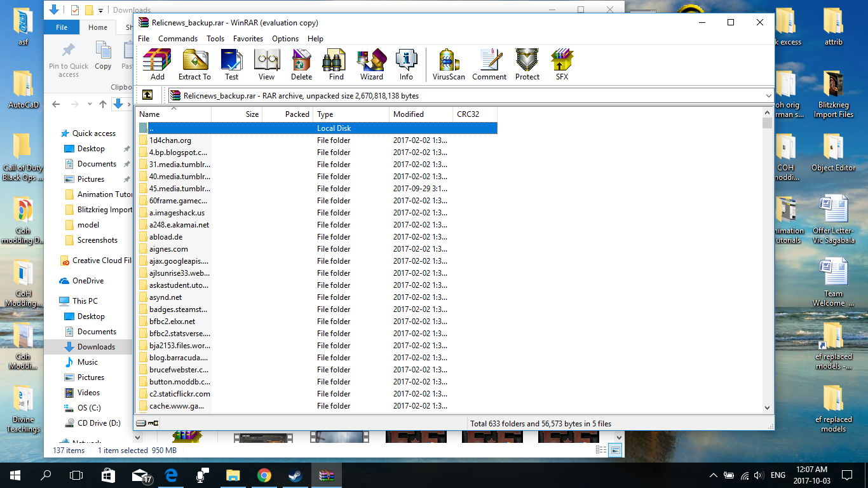Open Google Chrome from the taskbar
The image size is (868, 488).
[x=264, y=475]
